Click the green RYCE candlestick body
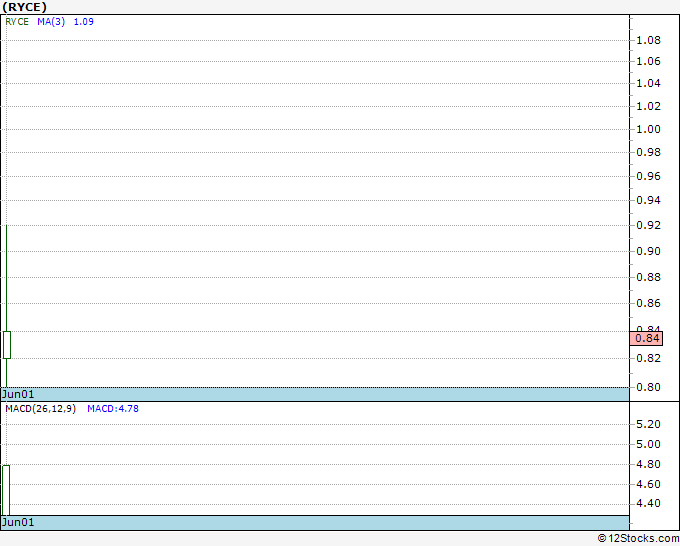The width and height of the screenshot is (680, 546). click(x=7, y=345)
